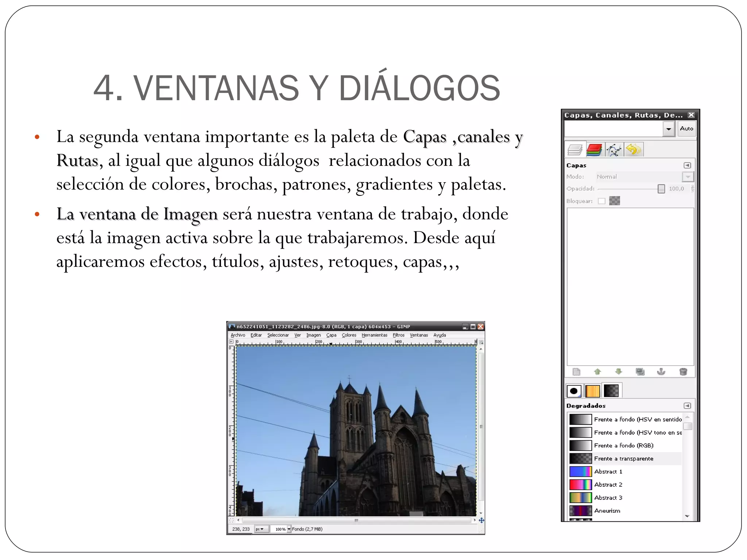The image size is (747, 560).
Task: Open the Ayuda menu
Action: [x=440, y=335]
